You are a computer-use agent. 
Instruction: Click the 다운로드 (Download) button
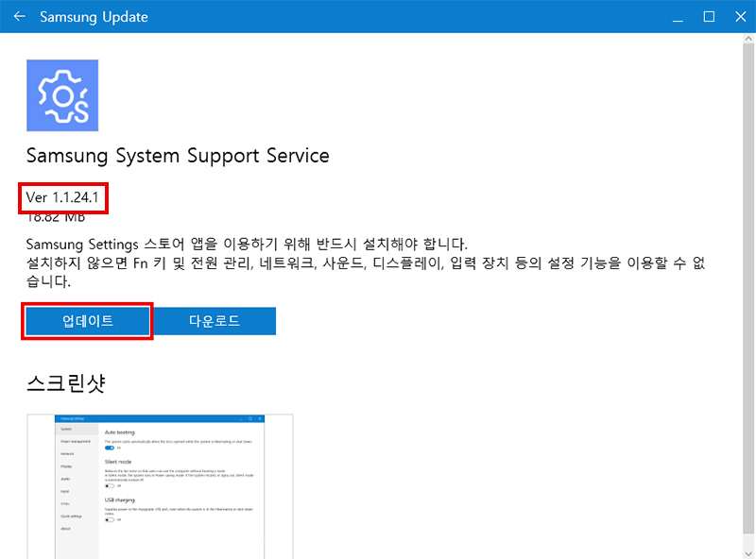click(x=215, y=321)
